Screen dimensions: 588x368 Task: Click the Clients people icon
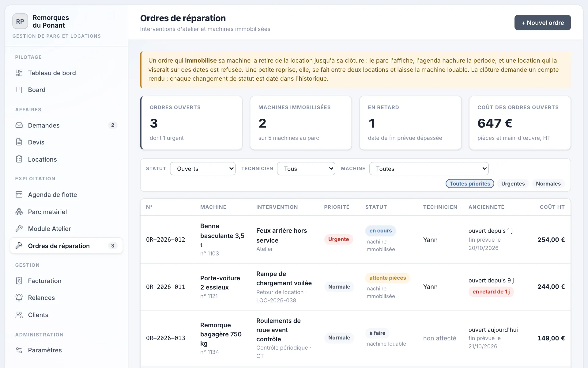click(19, 315)
